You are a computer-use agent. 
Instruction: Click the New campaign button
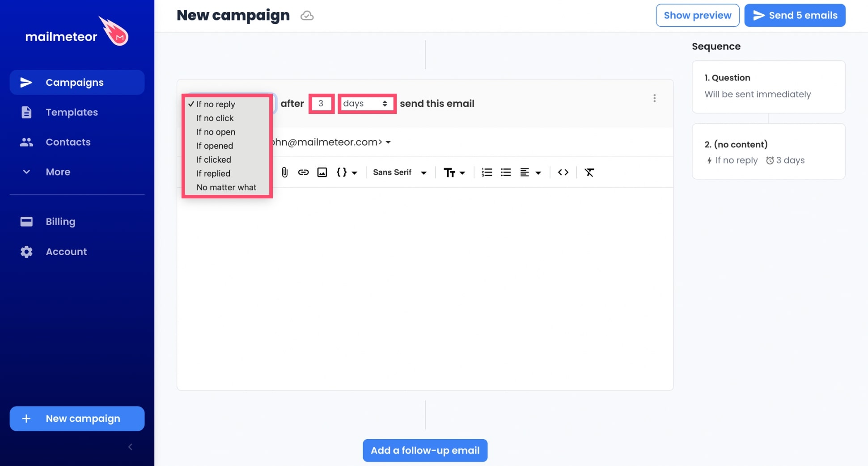click(77, 419)
